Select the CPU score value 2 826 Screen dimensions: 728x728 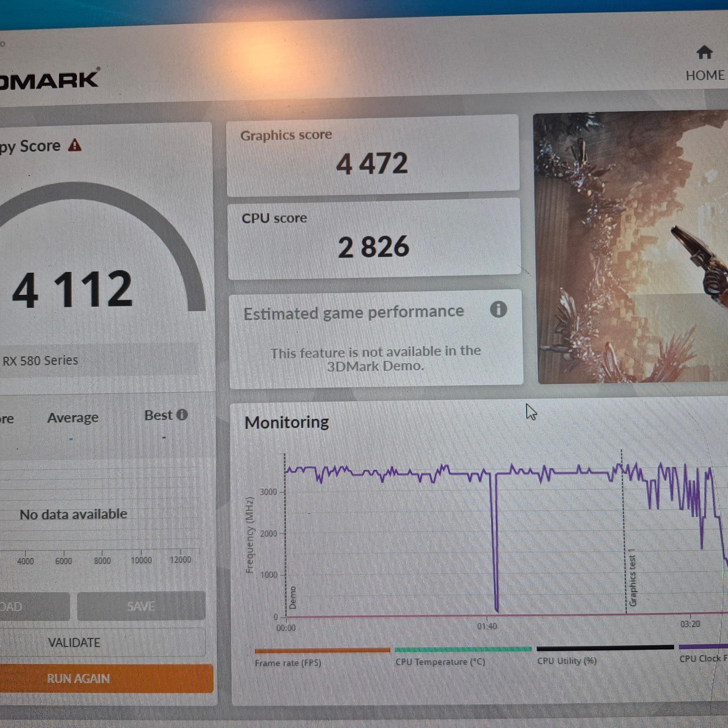coord(374,247)
